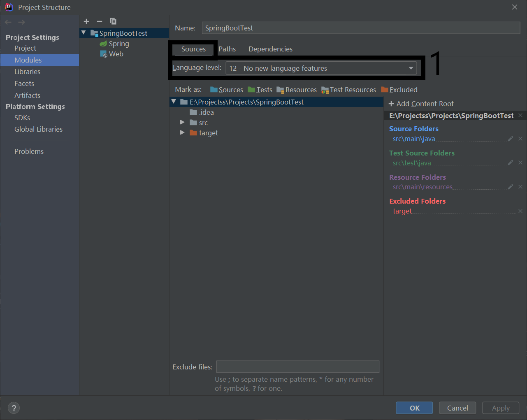527x420 pixels.
Task: Select the target folder row
Action: pos(276,133)
